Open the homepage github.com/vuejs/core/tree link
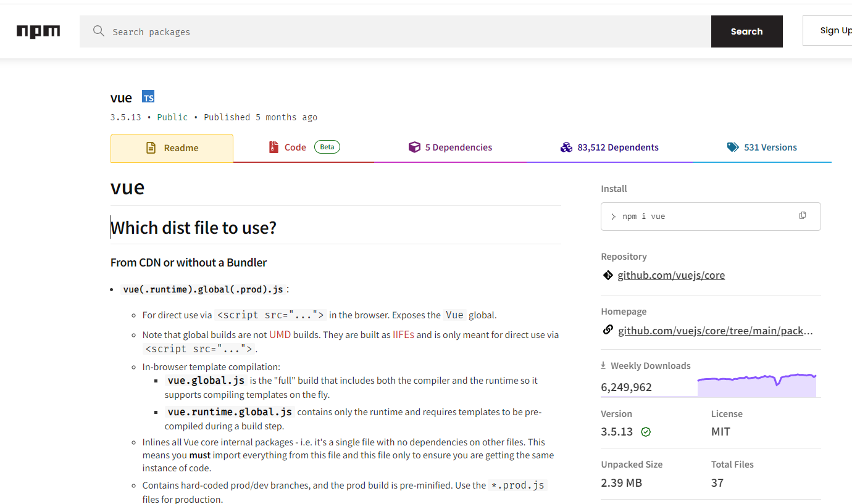Viewport: 852px width, 504px height. tap(716, 331)
